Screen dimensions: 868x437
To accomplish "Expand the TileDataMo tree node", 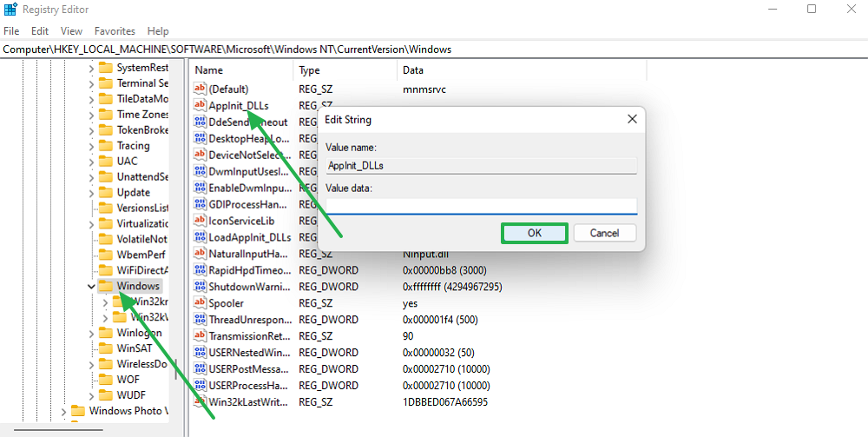I will 91,99.
